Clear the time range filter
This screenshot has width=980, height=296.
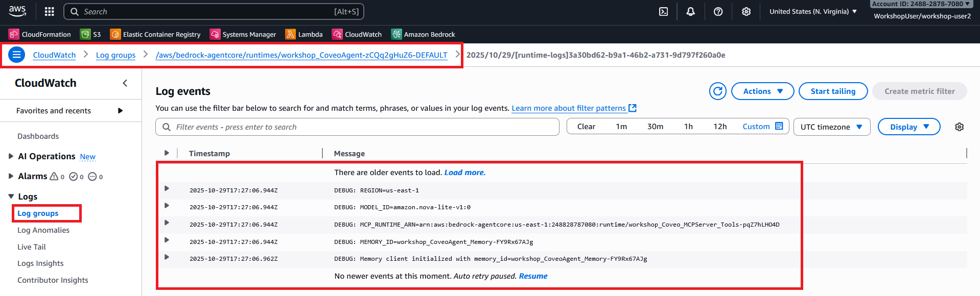coord(586,127)
